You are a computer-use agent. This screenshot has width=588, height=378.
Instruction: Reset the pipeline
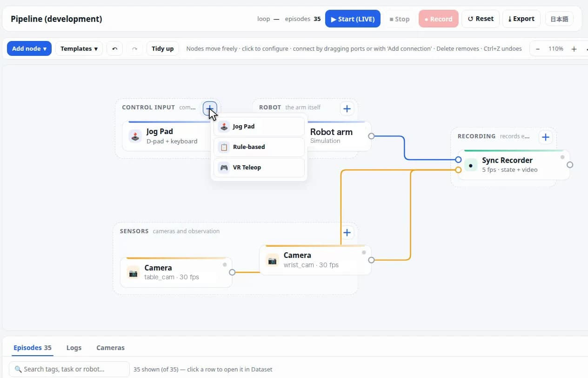pos(481,19)
